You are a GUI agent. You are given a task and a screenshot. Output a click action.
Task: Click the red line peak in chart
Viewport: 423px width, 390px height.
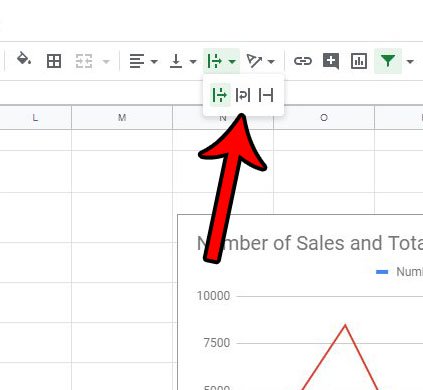(345, 326)
